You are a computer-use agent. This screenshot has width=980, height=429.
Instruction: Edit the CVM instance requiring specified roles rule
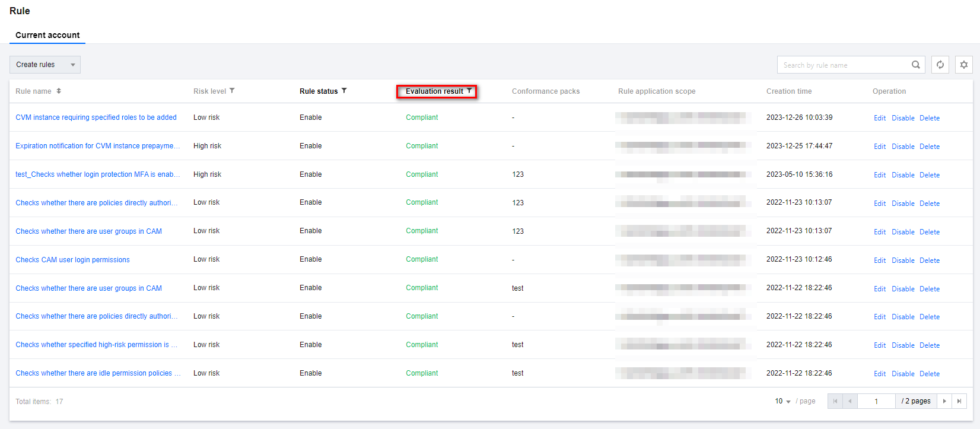click(x=880, y=118)
